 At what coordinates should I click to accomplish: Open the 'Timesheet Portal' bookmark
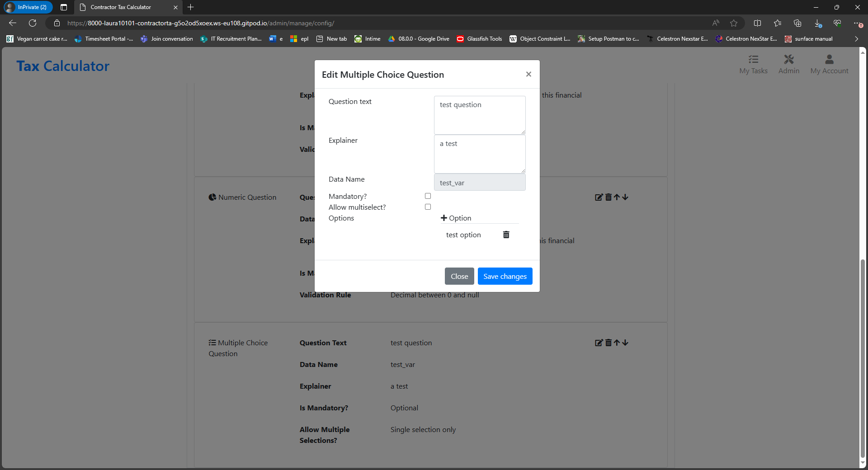click(104, 39)
